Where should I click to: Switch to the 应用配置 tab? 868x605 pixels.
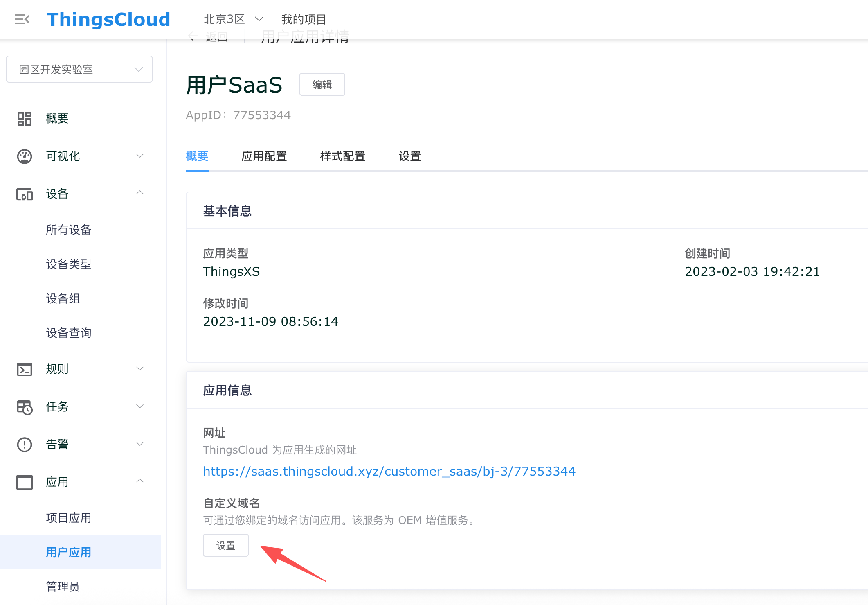pos(264,156)
